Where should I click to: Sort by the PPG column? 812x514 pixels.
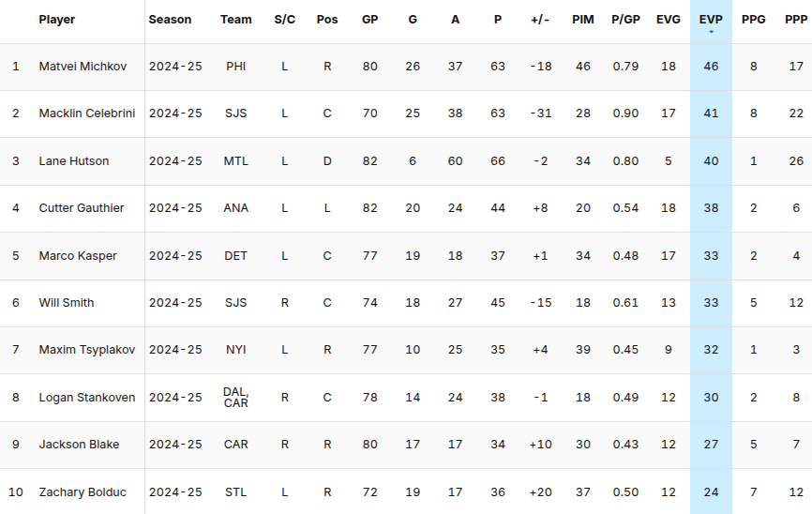coord(754,20)
